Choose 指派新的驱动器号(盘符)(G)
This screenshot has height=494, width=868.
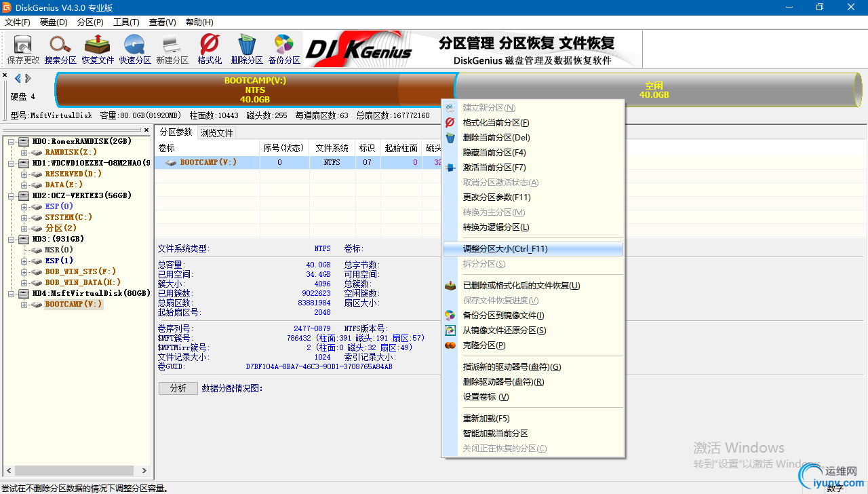tap(532, 367)
